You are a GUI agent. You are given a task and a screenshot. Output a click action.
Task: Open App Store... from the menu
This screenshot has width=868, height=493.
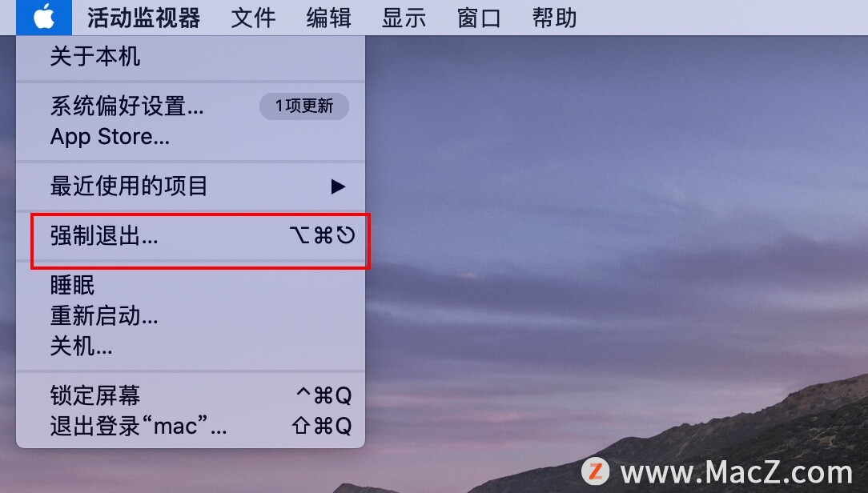191,137
